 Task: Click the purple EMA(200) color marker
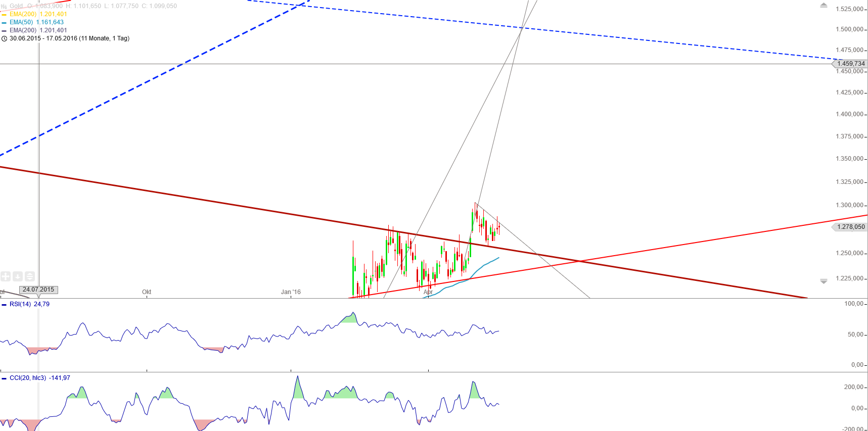pos(4,31)
